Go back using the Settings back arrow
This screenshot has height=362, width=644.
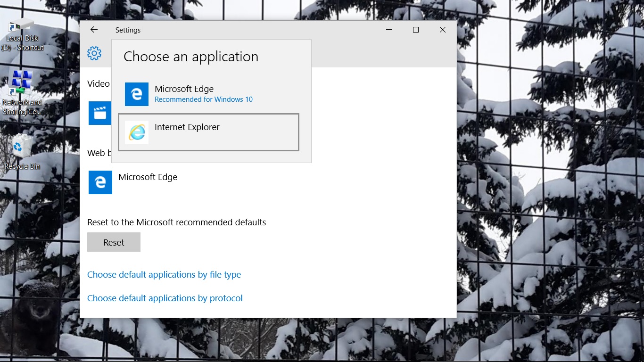pyautogui.click(x=94, y=30)
